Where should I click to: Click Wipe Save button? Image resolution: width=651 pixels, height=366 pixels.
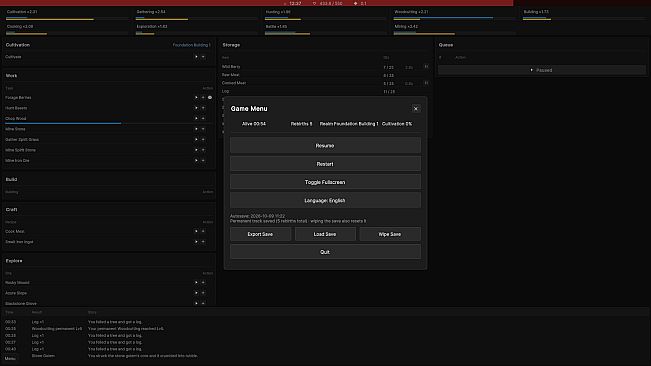click(390, 234)
